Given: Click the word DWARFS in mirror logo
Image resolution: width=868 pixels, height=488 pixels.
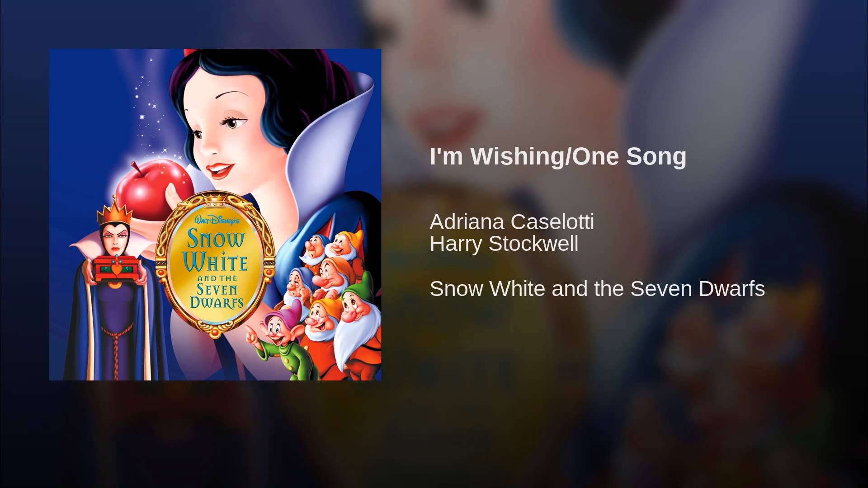Looking at the screenshot, I should point(217,302).
